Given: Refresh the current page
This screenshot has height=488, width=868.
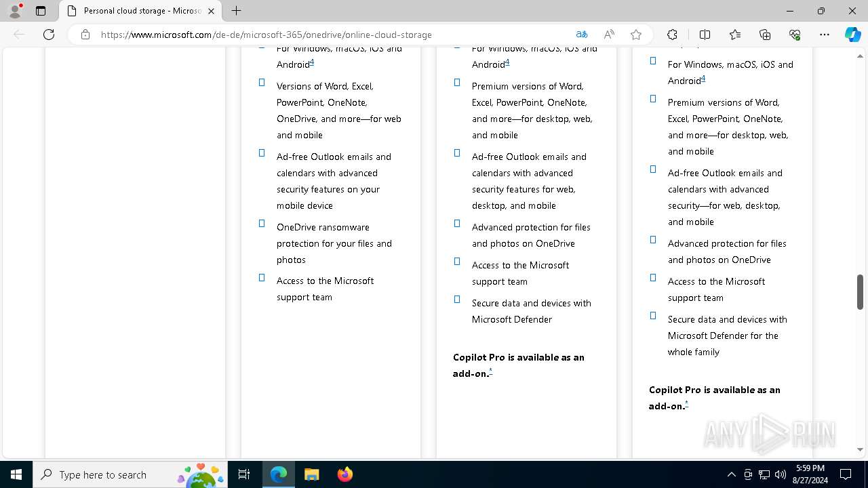Looking at the screenshot, I should 49,35.
